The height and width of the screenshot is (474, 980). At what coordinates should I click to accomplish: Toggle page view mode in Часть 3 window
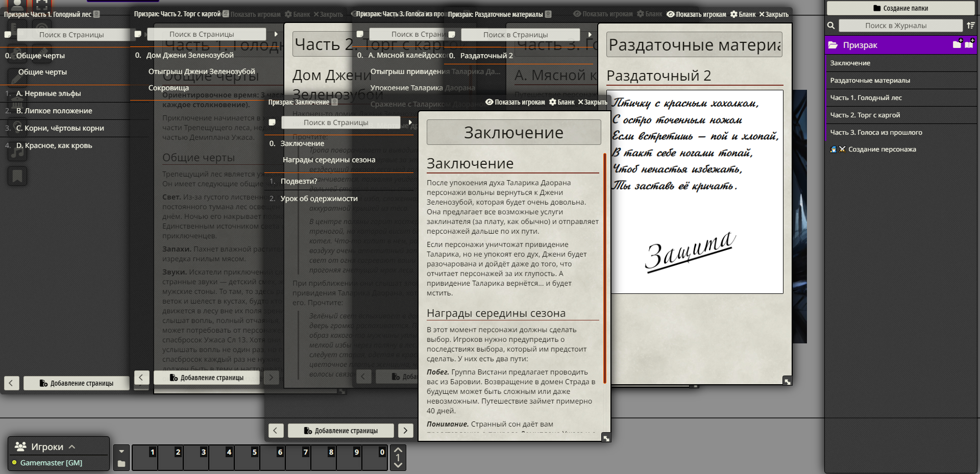pos(360,34)
